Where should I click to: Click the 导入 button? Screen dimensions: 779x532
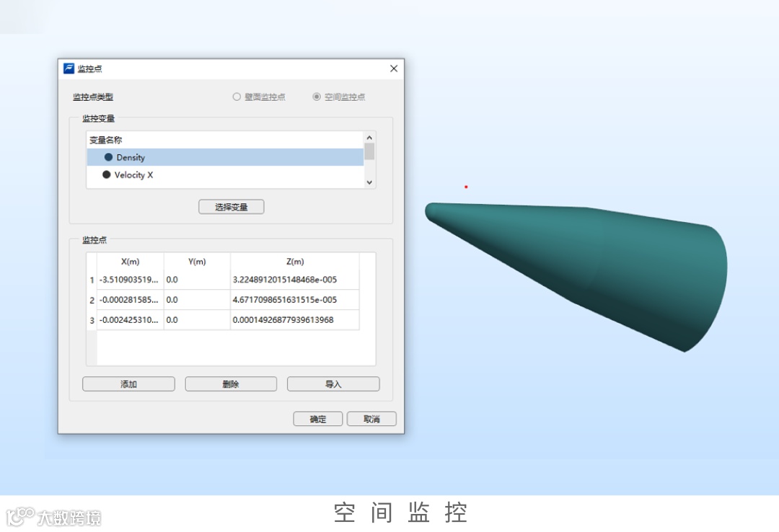tap(333, 384)
